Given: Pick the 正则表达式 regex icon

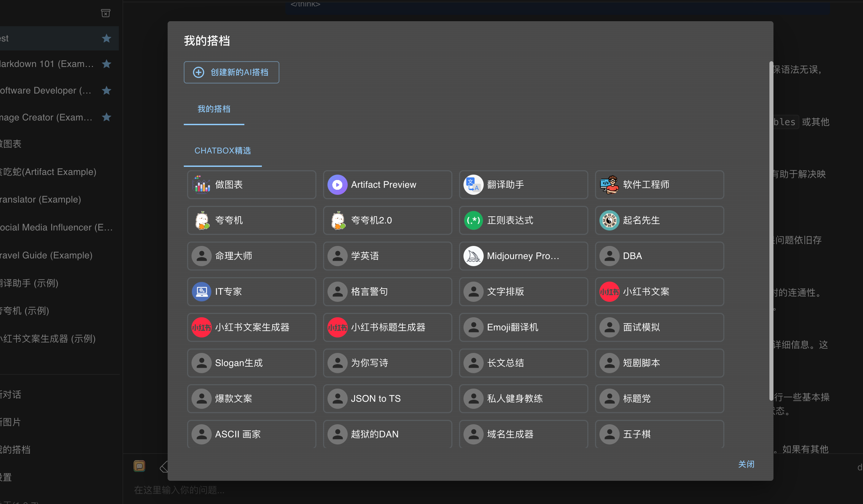Looking at the screenshot, I should [473, 220].
